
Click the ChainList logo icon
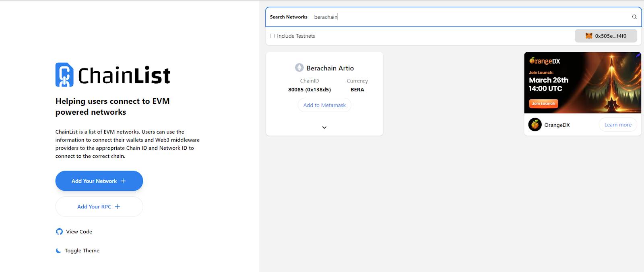click(x=64, y=75)
